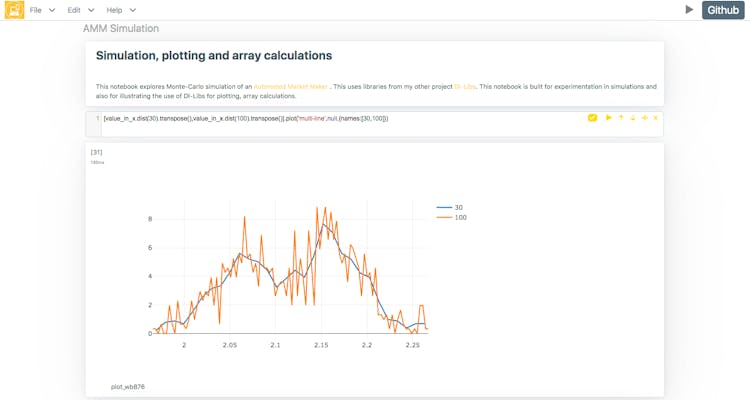Toggle series 100 visibility in legend
This screenshot has height=400, width=750.
451,217
